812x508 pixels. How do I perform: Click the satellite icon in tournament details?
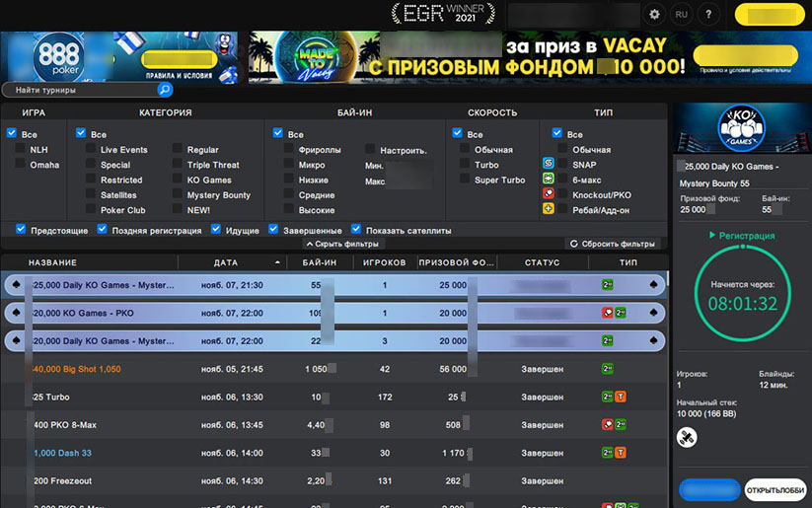pos(687,438)
